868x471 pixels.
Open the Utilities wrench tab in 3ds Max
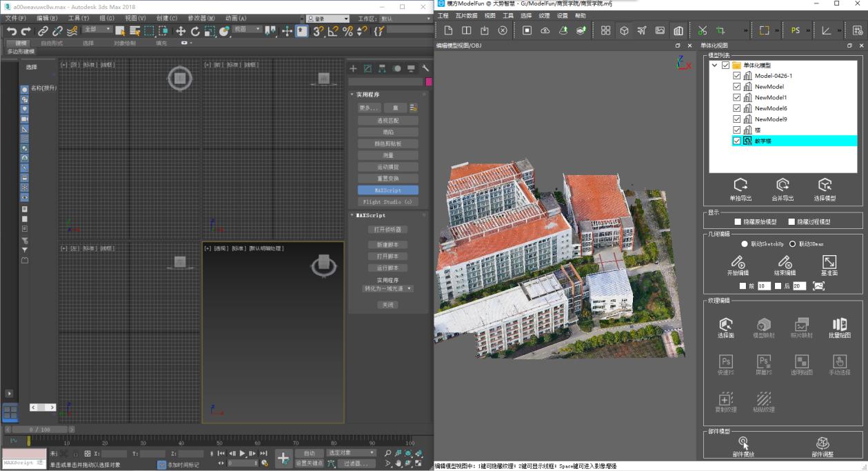[x=425, y=68]
